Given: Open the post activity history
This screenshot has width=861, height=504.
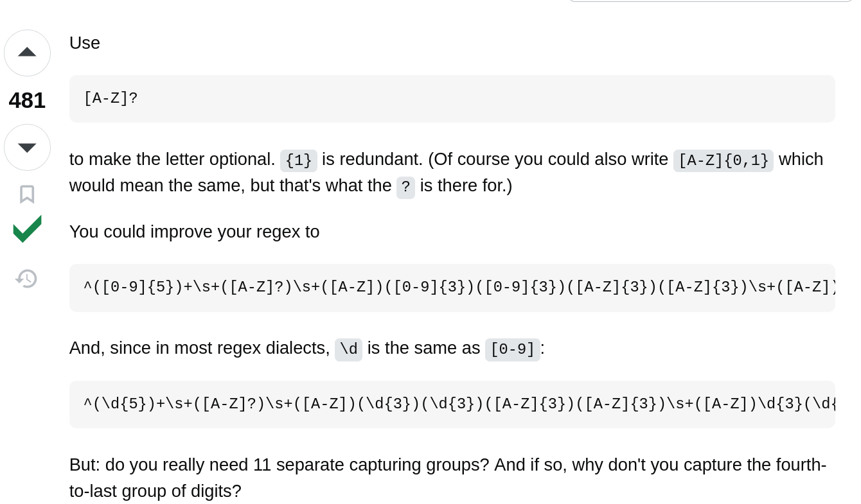Looking at the screenshot, I should coord(27,279).
